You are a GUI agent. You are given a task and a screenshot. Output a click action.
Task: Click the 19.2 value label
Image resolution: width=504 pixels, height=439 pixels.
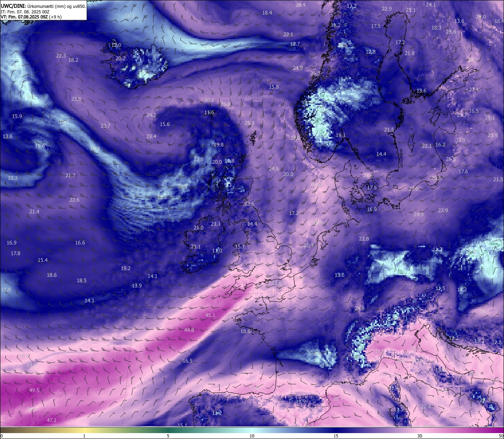tap(126, 268)
